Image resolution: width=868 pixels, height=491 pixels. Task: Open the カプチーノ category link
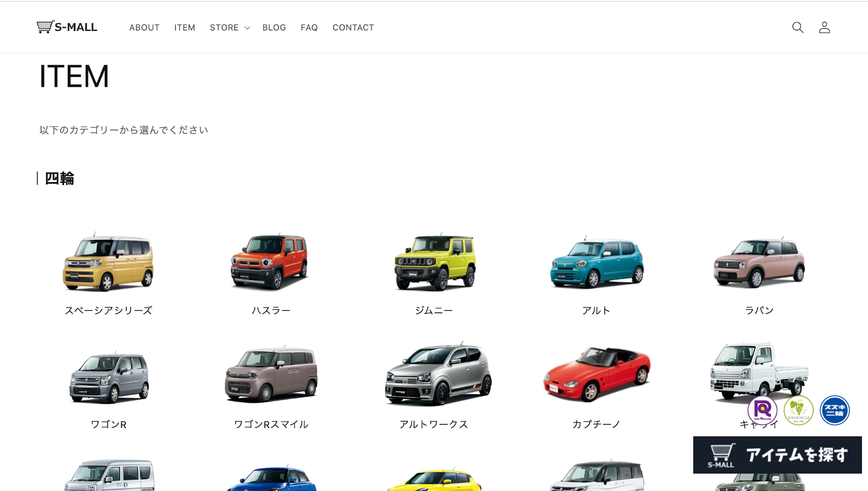click(596, 424)
